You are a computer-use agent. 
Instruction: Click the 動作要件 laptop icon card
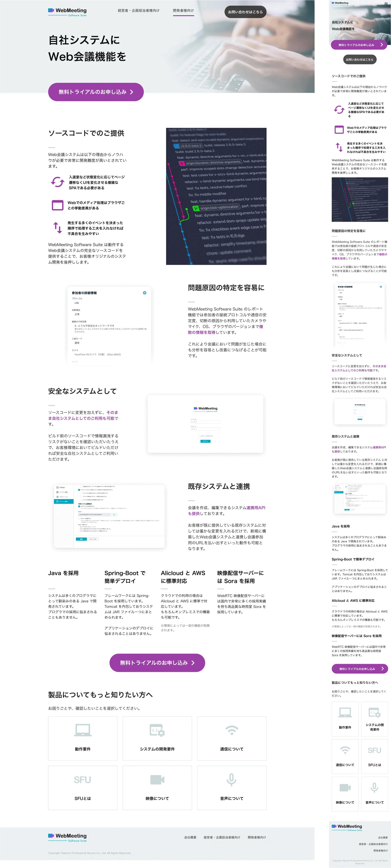(x=83, y=731)
